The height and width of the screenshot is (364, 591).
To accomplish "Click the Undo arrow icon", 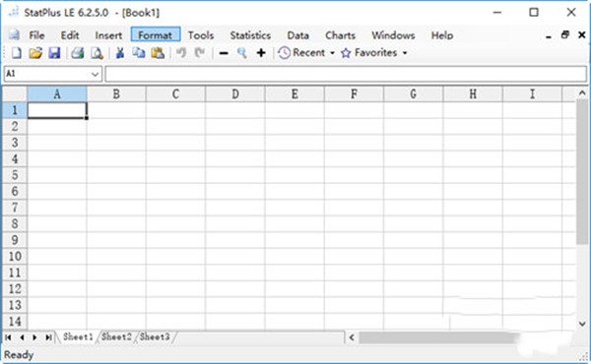I will click(181, 53).
